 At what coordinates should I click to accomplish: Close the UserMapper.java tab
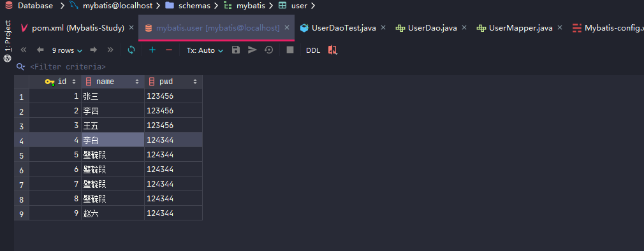[x=560, y=27]
